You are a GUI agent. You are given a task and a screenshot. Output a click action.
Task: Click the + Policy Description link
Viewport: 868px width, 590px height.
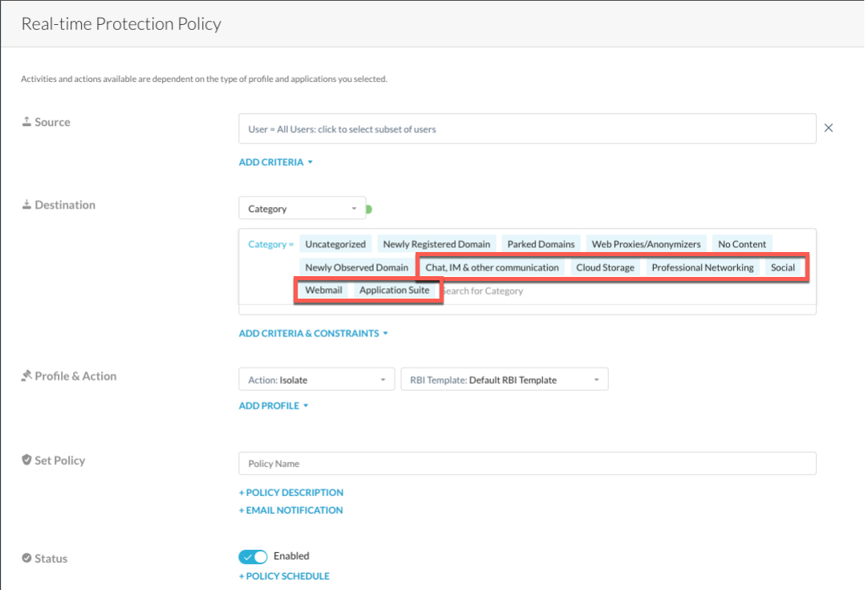pos(290,493)
